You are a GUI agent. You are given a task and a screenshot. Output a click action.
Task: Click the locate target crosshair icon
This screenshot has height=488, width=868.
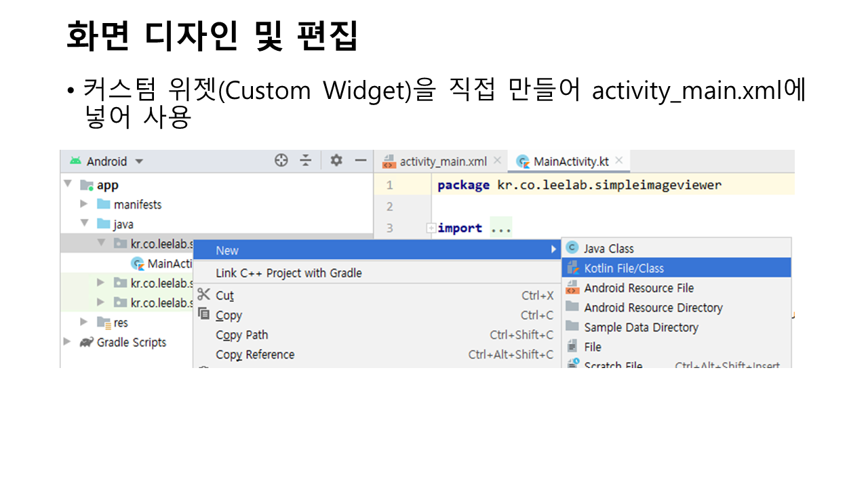pos(281,161)
